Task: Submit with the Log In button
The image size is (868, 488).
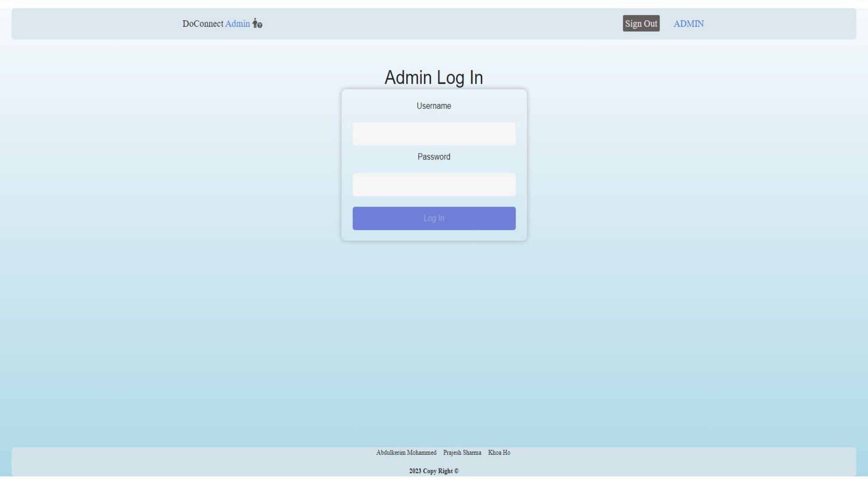Action: tap(434, 218)
